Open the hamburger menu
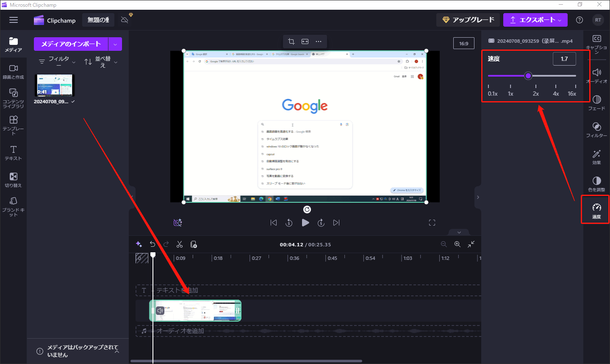 point(14,20)
